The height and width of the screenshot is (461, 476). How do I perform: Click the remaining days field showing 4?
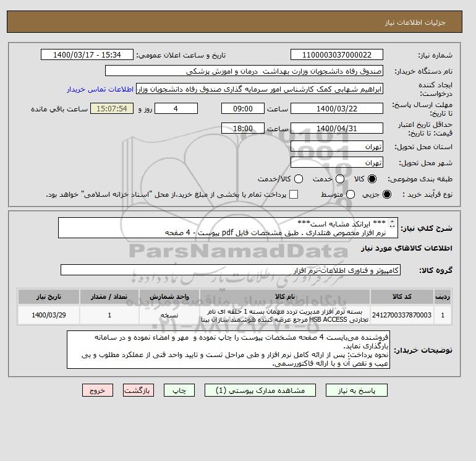pos(176,108)
